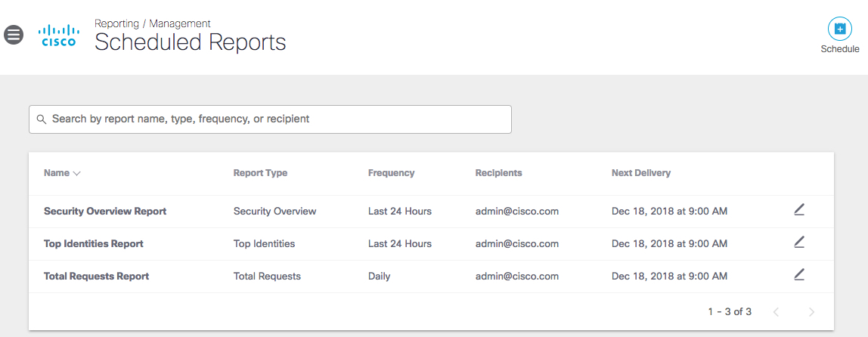Click the Next Delivery column header
The image size is (868, 337).
click(640, 173)
